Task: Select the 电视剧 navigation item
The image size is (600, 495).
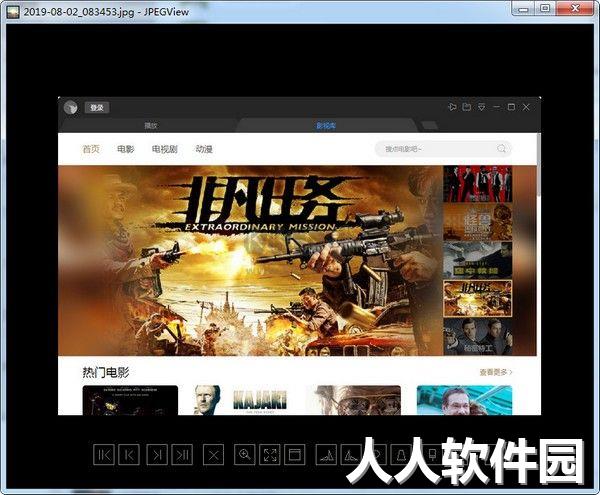Action: pos(165,149)
